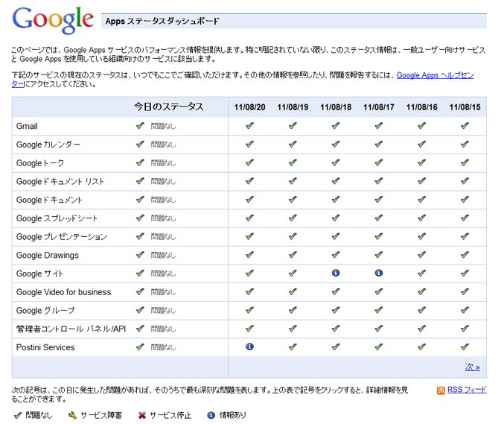Click the 情報あり legend label

pyautogui.click(x=233, y=415)
